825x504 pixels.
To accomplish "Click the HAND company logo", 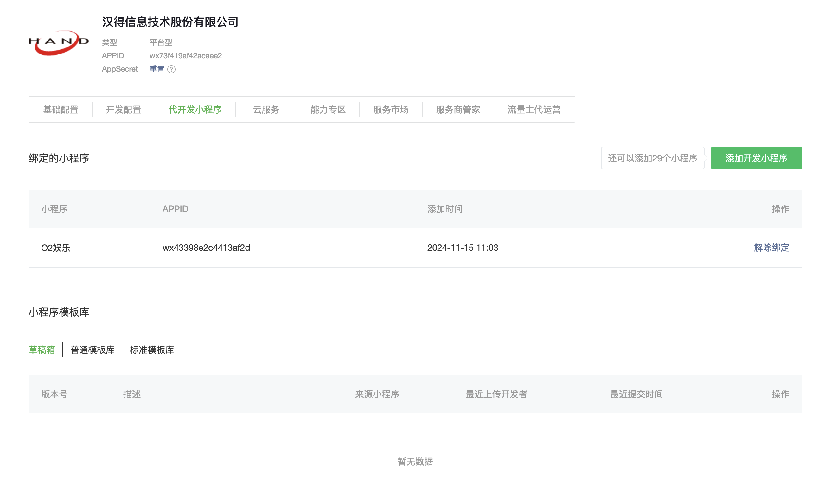I will click(59, 42).
